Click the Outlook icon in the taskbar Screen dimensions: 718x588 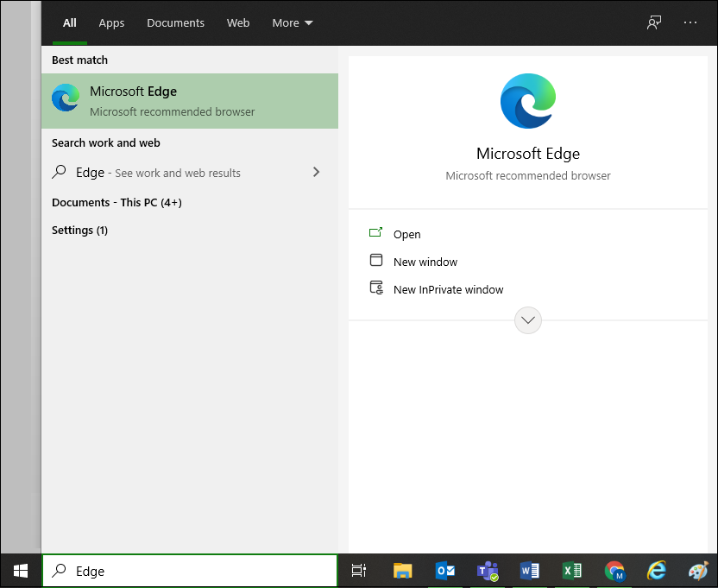tap(445, 571)
